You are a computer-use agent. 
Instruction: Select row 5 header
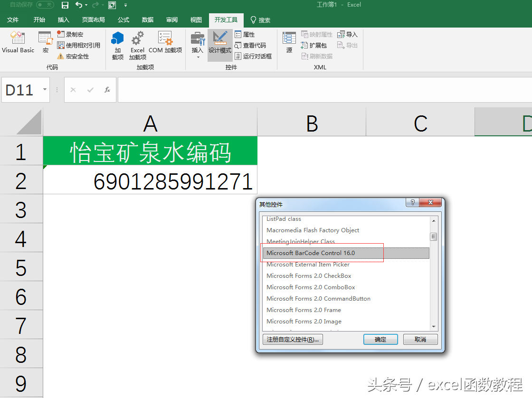point(21,267)
